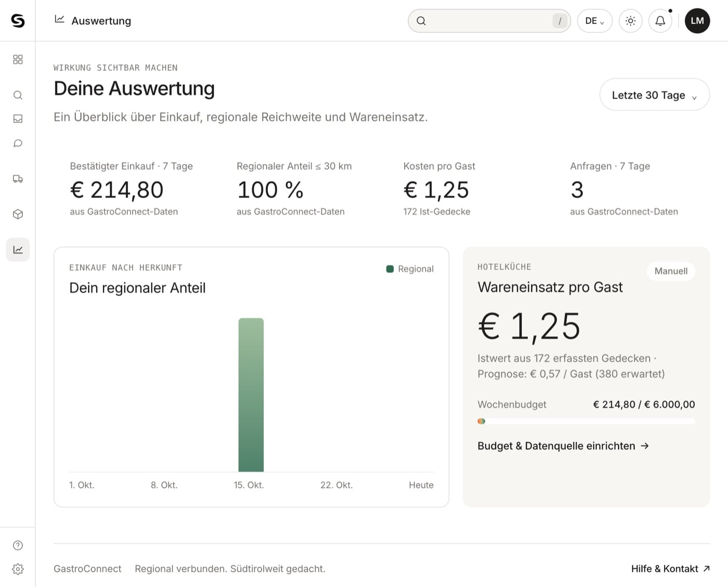Expand the Letzte 30 Tage period dropdown
The image size is (728, 587).
pyautogui.click(x=654, y=95)
